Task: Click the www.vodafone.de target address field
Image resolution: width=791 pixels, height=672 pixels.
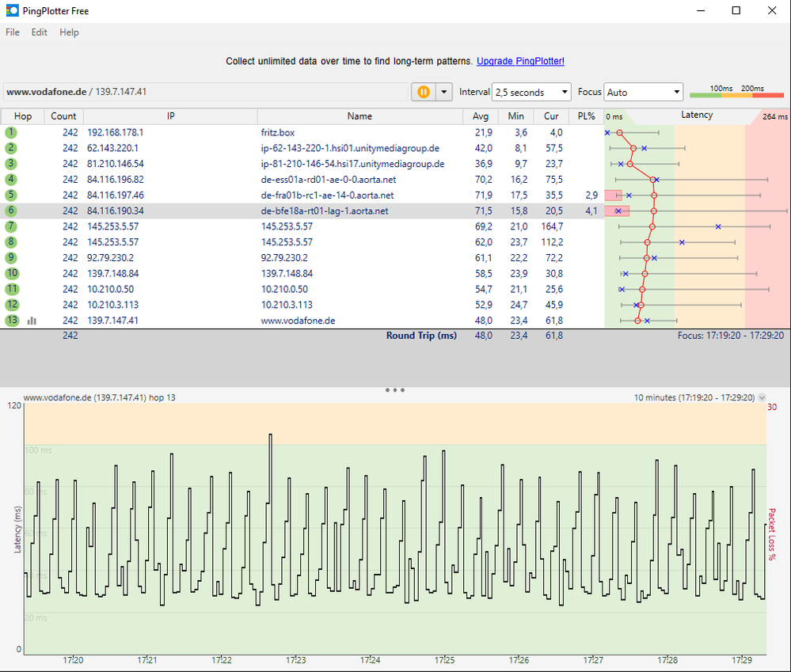Action: pyautogui.click(x=206, y=92)
